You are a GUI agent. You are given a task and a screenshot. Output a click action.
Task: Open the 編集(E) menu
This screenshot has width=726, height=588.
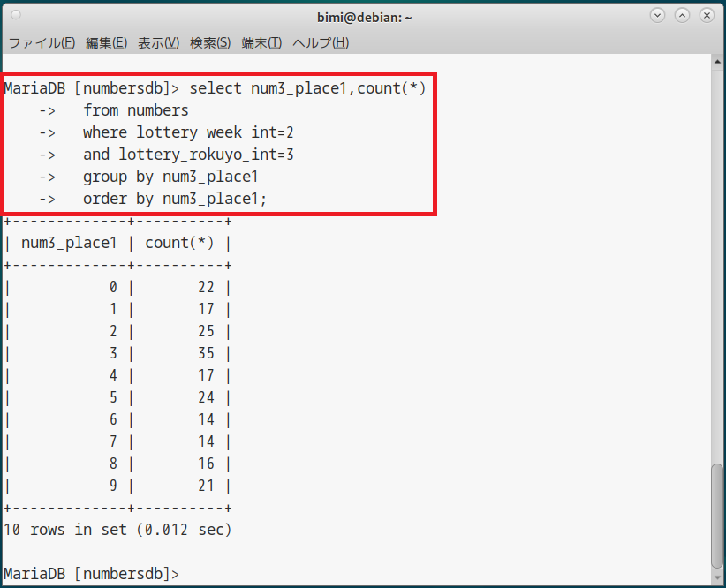(x=107, y=42)
